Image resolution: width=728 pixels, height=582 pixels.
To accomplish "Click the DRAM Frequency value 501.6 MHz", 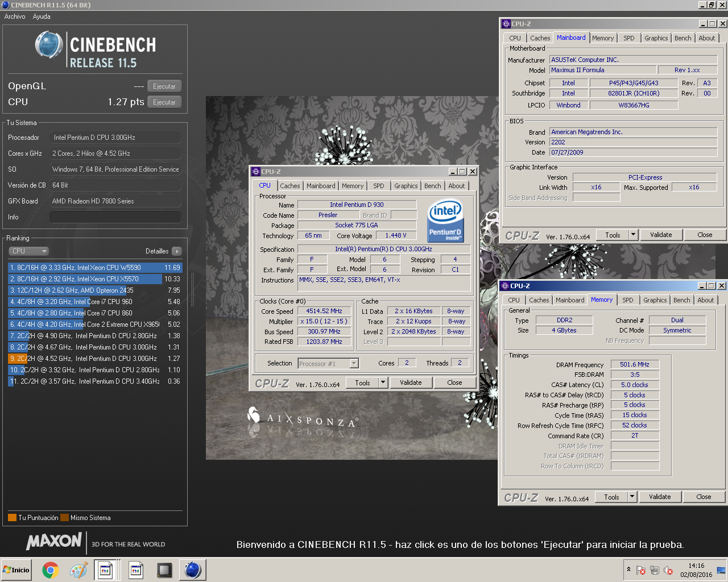I will tap(635, 364).
